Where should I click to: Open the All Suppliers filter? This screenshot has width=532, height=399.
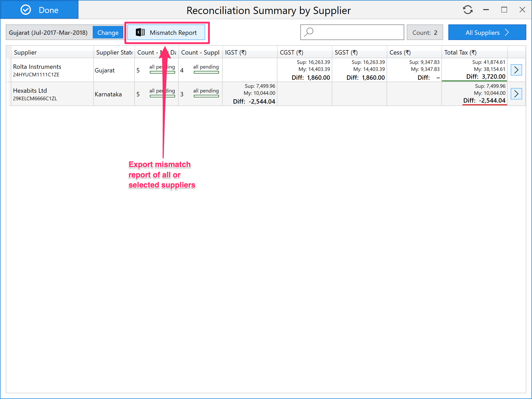[x=487, y=32]
